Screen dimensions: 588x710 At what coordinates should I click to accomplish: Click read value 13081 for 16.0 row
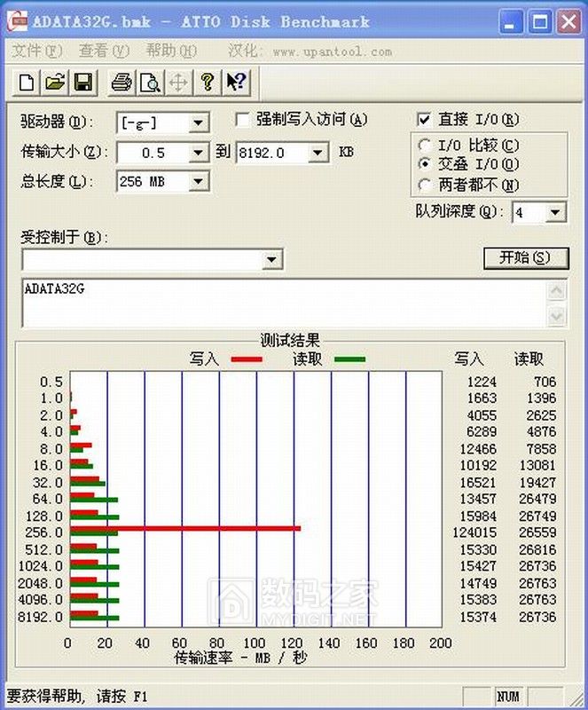537,465
